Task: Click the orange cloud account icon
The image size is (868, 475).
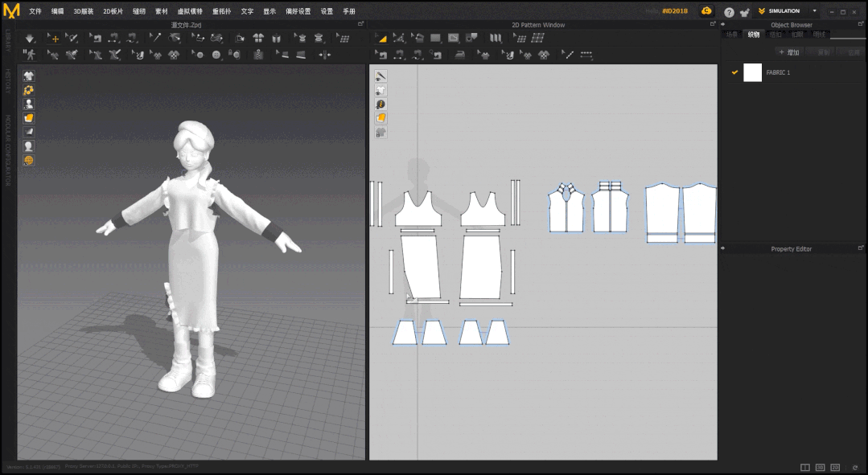Action: 706,11
